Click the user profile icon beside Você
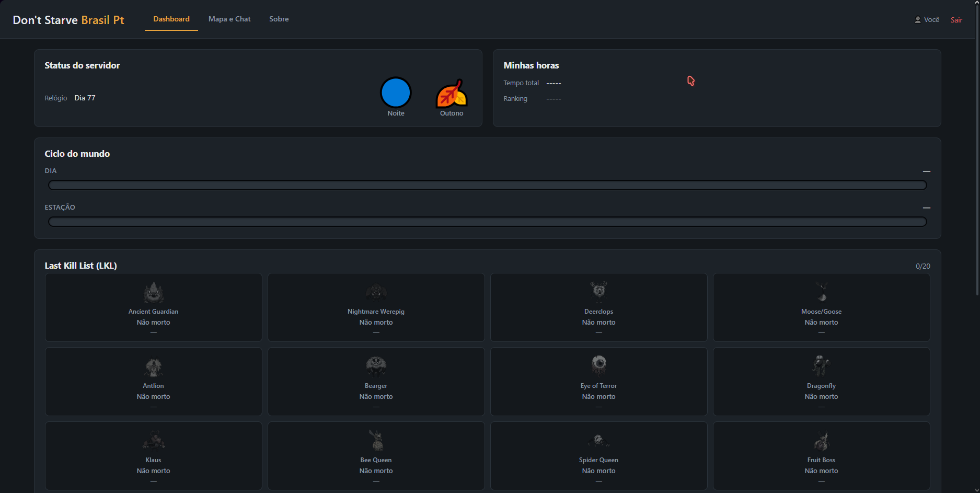980x493 pixels. pos(918,20)
